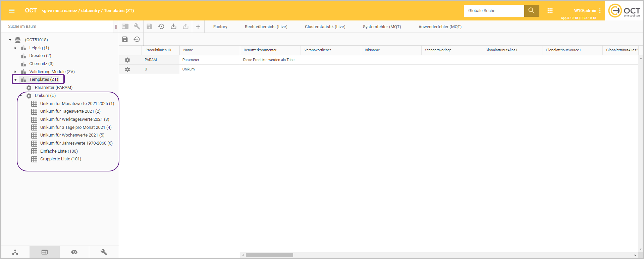Viewport: 644px width, 259px height.
Task: Collapse the Templates (ZT) node
Action: click(15, 80)
